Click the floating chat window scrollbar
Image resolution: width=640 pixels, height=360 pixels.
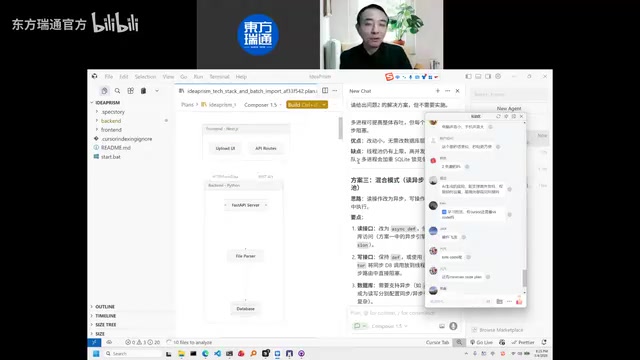pos(524,278)
